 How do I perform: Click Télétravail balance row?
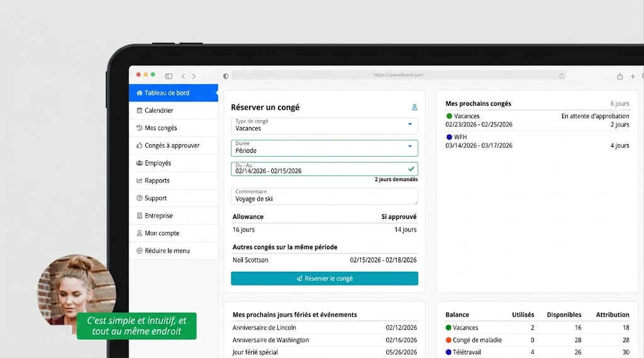(537, 352)
